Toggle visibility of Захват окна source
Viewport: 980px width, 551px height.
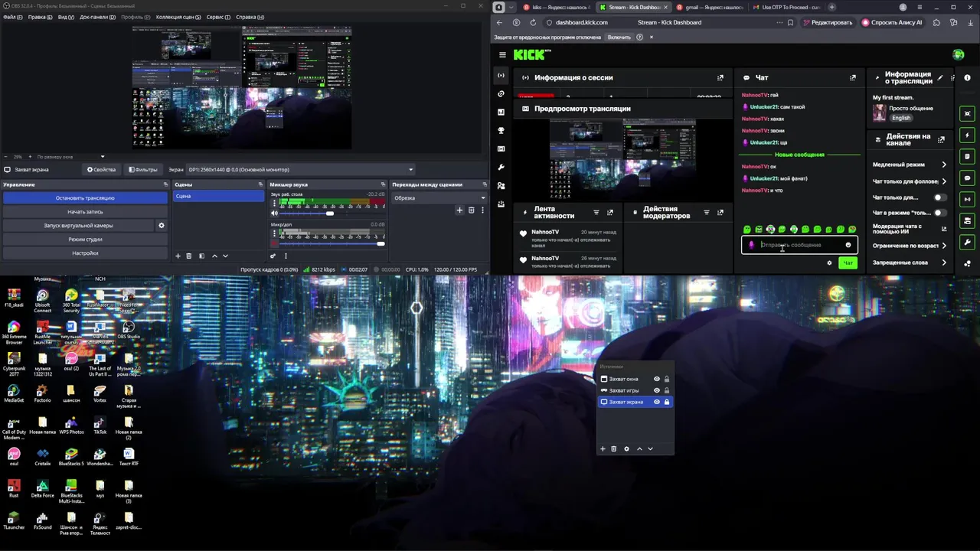656,379
